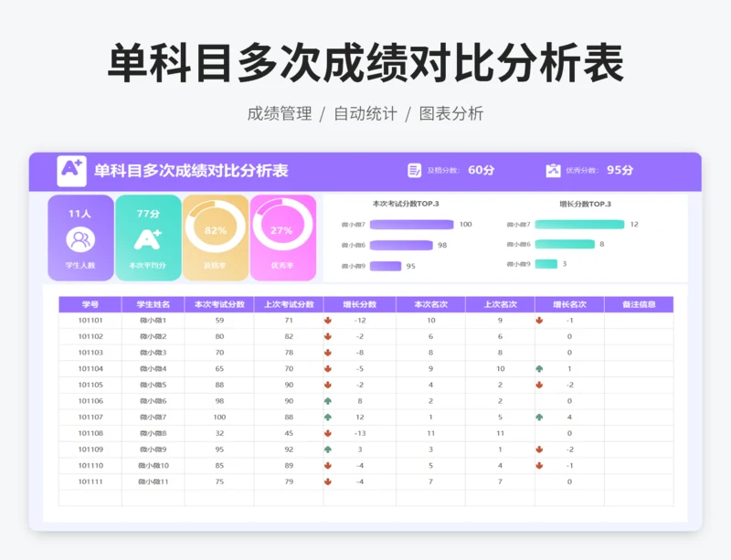731x560 pixels.
Task: Click the 77分 average score value
Action: 148,214
